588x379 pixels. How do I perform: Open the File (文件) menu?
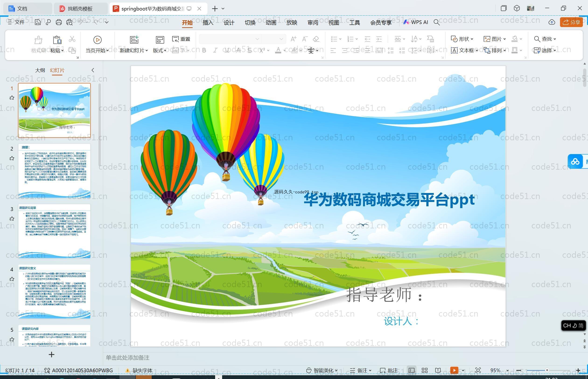pyautogui.click(x=16, y=22)
